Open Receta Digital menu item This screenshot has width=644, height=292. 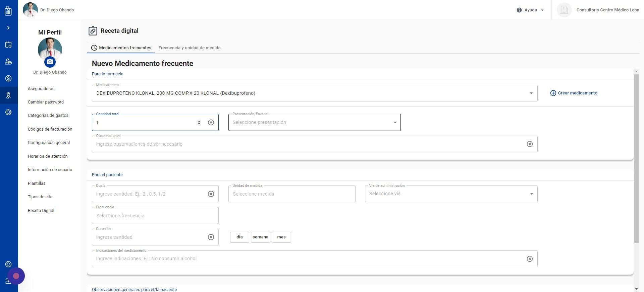click(41, 211)
